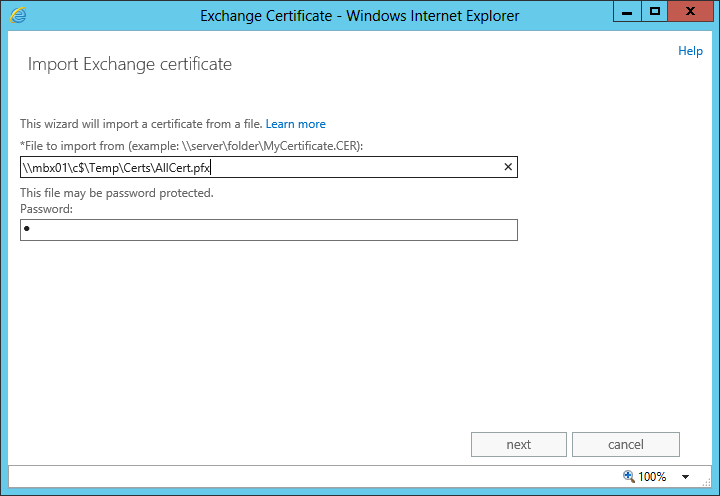Click the wizard description text
The image size is (720, 496).
pyautogui.click(x=141, y=124)
